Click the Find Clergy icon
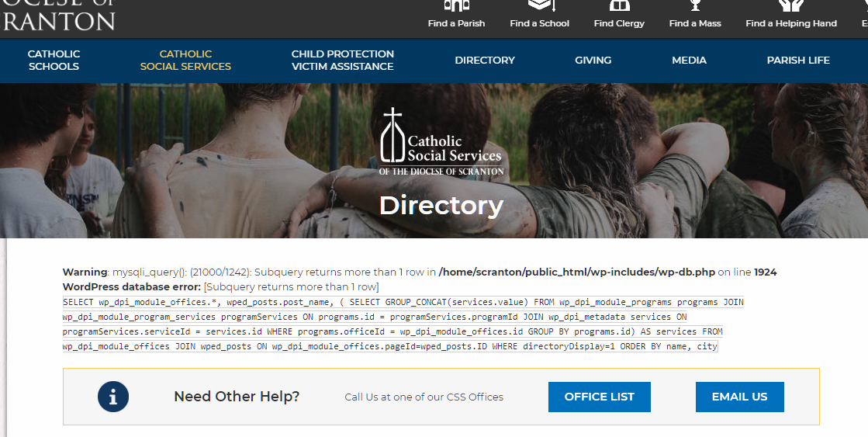This screenshot has width=868, height=437. 620,5
